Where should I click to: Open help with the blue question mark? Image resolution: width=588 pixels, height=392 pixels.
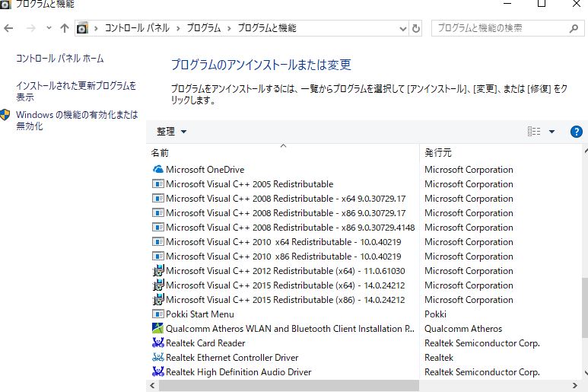576,132
